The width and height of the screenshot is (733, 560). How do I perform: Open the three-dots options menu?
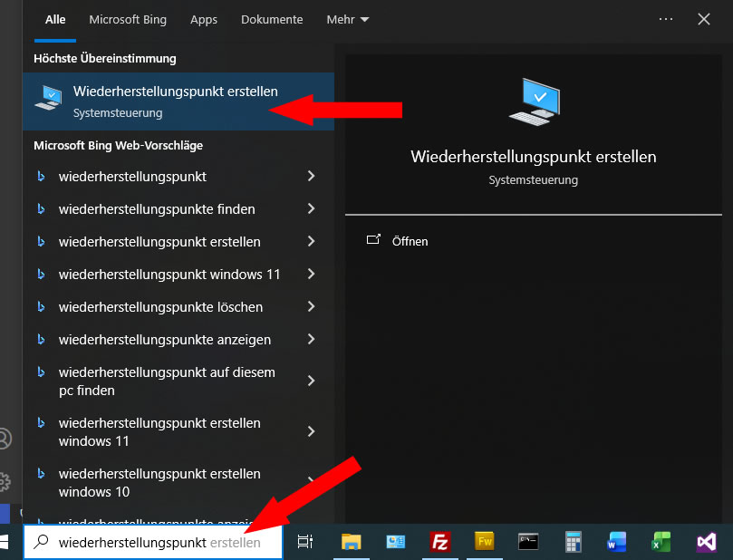coord(666,19)
